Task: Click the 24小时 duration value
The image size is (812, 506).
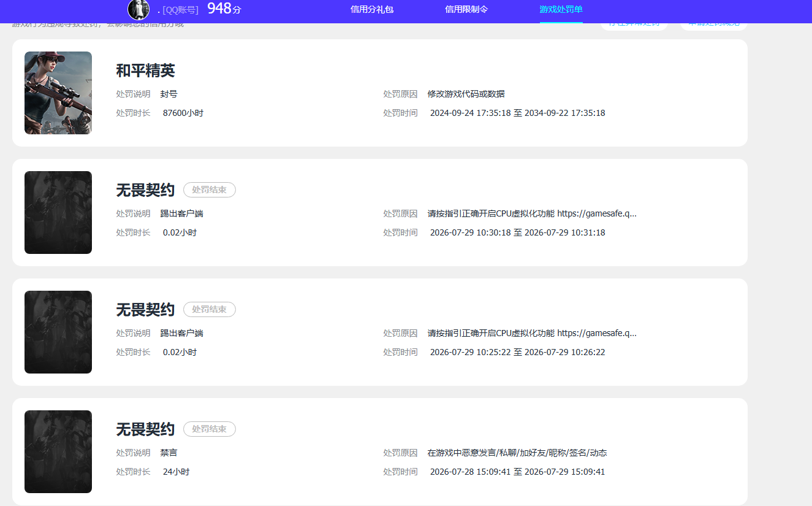Action: [176, 472]
